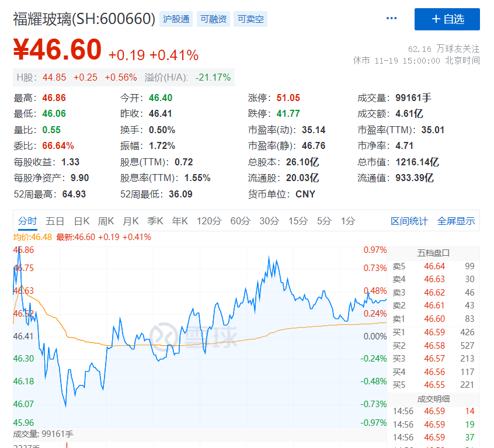494x448 pixels.
Task: Add stock with the 自选 button
Action: tap(447, 19)
